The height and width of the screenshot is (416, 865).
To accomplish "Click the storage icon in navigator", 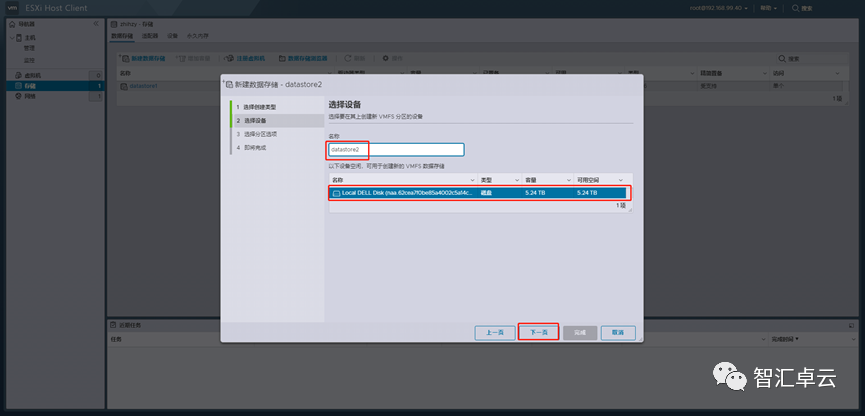I will click(18, 86).
